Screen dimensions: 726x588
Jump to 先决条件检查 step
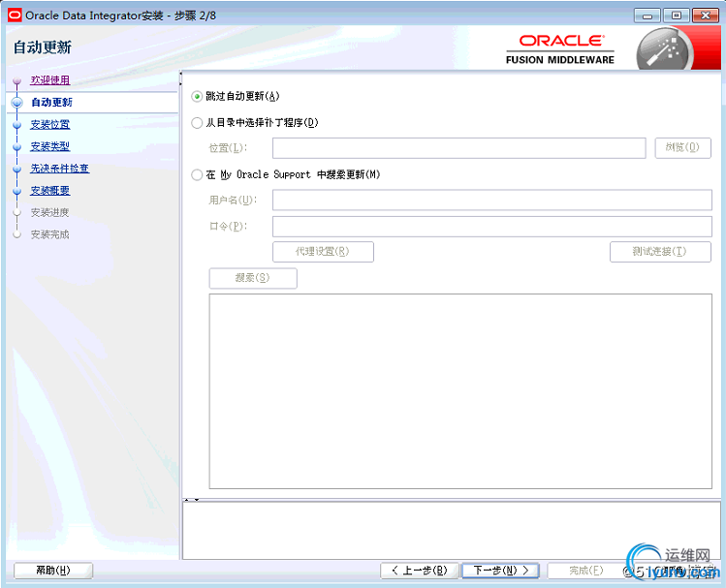pos(60,169)
